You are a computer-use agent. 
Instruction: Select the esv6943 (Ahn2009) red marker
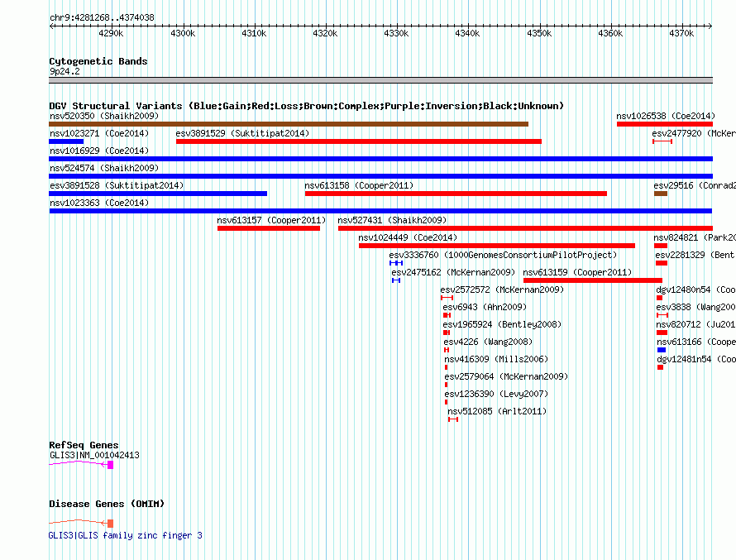pyautogui.click(x=447, y=315)
